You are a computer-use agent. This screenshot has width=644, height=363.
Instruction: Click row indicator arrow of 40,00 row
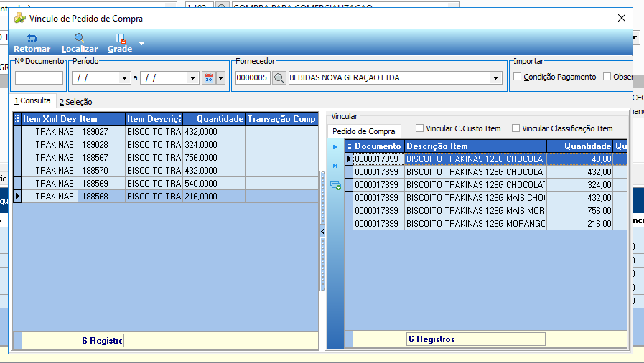point(349,159)
